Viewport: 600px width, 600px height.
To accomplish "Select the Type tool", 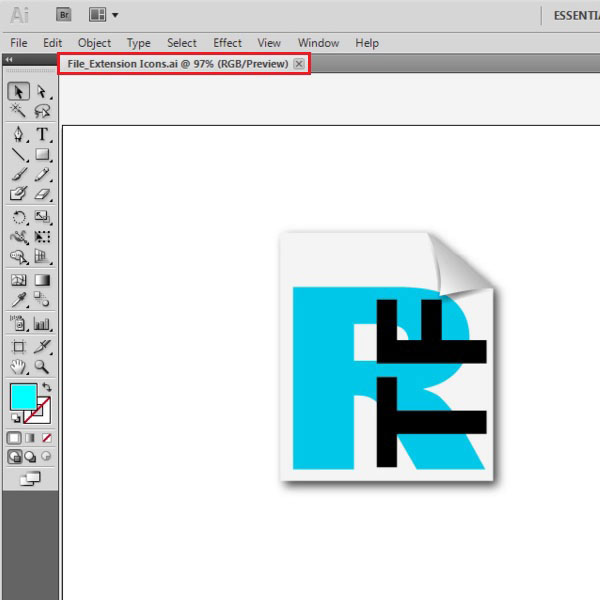I will 42,134.
